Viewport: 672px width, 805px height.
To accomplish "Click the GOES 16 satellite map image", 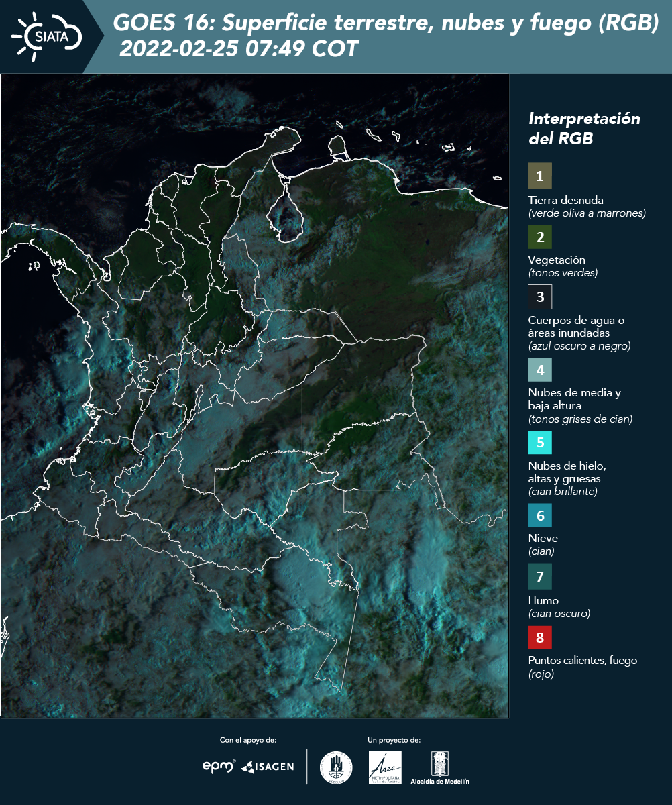I will click(x=254, y=396).
